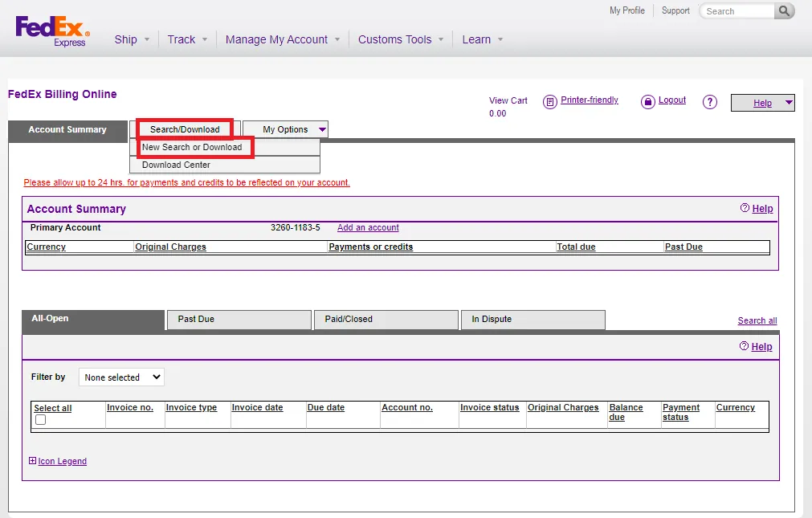Open the Customs Tools menu
Screen dimensions: 812x518
[394, 39]
